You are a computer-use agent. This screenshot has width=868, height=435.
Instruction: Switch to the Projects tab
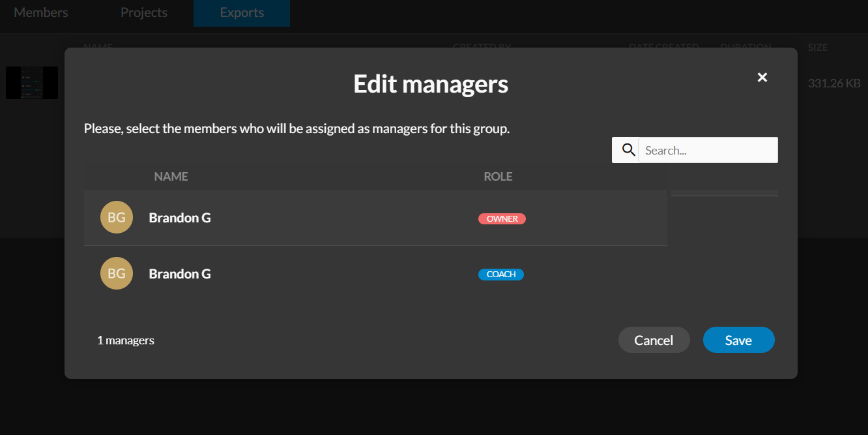[x=144, y=12]
